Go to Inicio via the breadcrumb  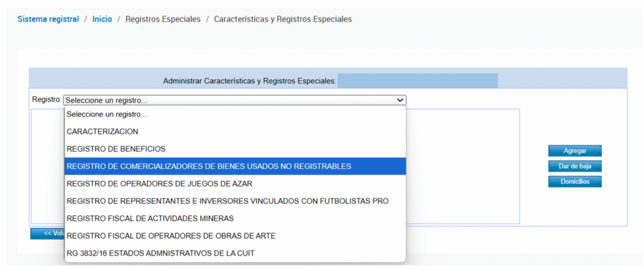(x=102, y=19)
